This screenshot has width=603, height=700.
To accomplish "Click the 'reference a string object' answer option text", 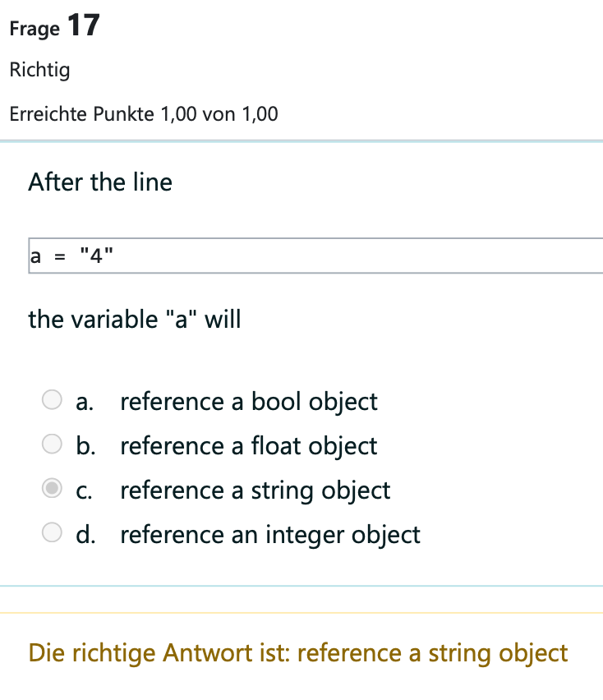I will point(255,490).
